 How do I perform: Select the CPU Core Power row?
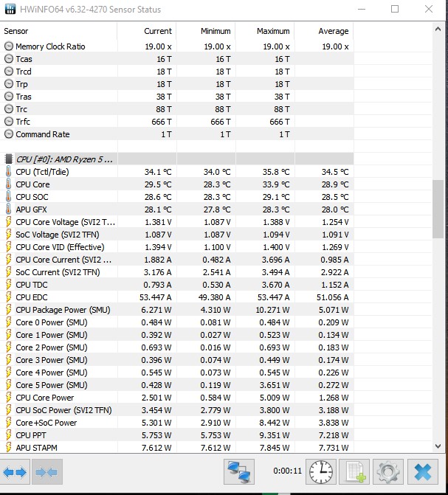pyautogui.click(x=176, y=398)
